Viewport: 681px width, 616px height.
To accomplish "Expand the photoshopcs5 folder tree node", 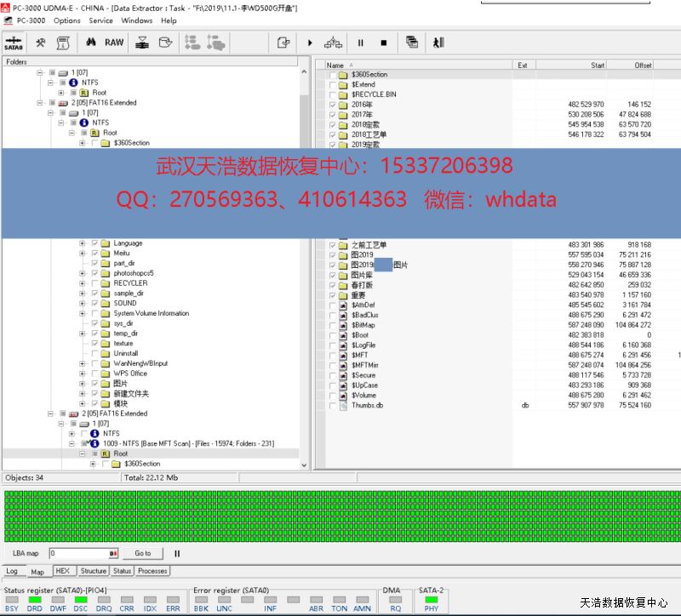I will pos(83,273).
